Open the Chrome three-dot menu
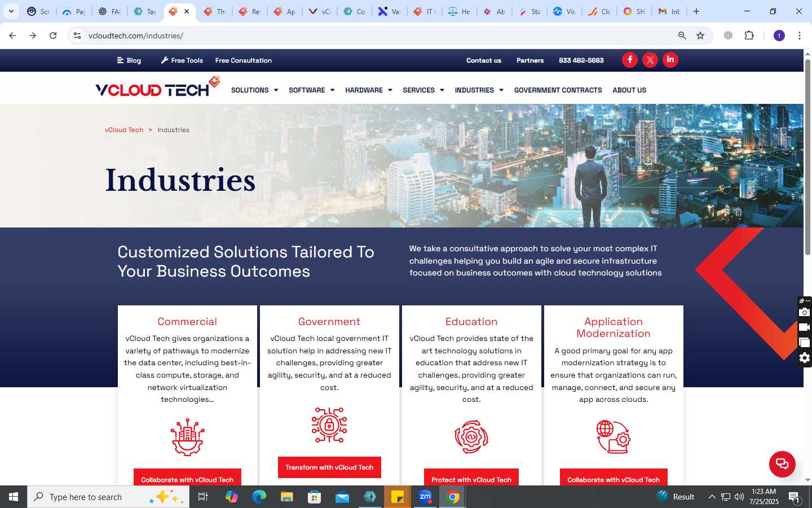This screenshot has height=508, width=812. pos(800,36)
